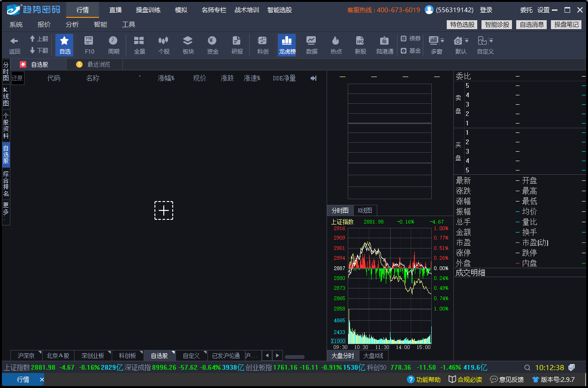Expand the bottom 自选股 tab corner arrow
588x388 pixels.
click(173, 352)
